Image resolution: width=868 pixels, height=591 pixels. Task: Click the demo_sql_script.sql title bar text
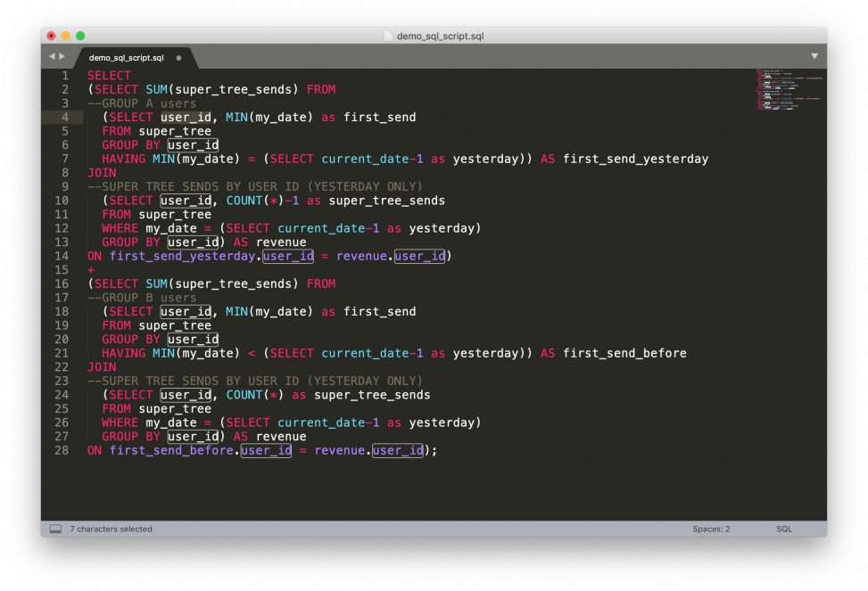(440, 36)
